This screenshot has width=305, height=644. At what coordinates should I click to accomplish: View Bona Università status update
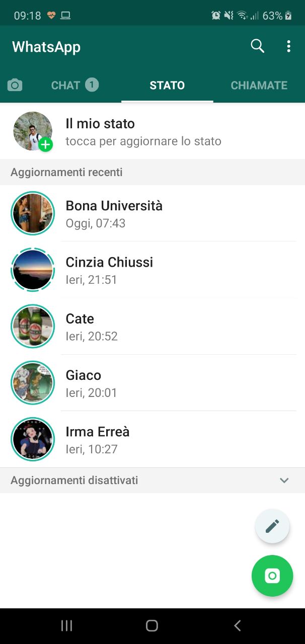114,213
